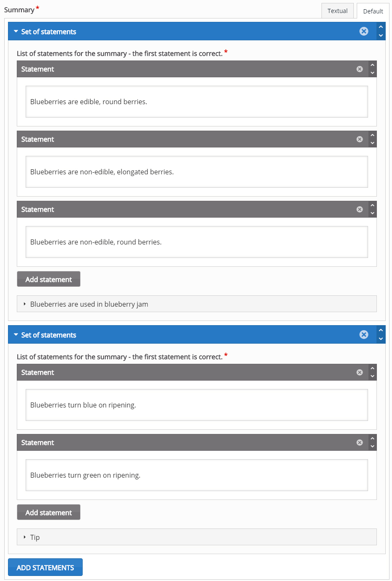
Task: Collapse the first Set of statements panel
Action: pyautogui.click(x=16, y=32)
